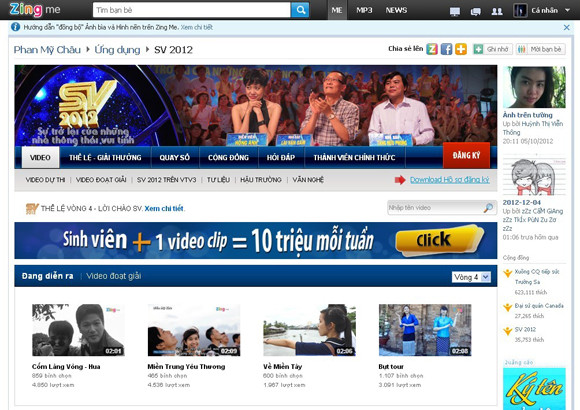
Task: Select the VIDEO tab in SV 2012 menu
Action: tap(40, 157)
